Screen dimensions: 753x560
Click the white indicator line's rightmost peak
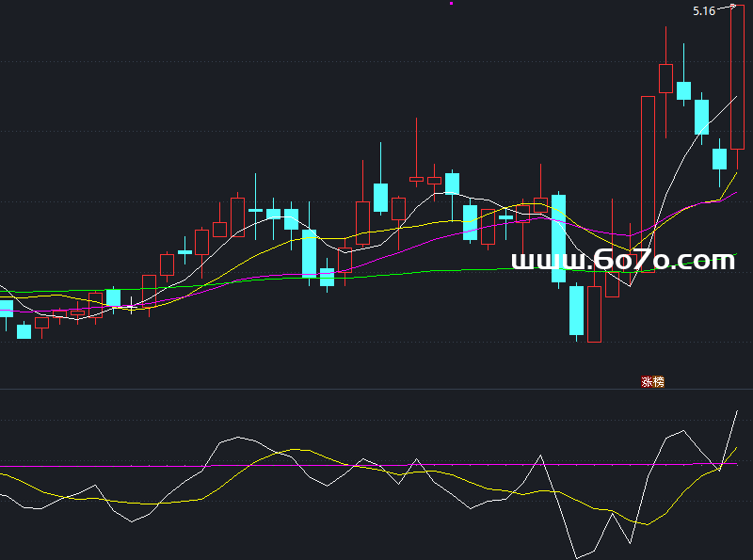736,411
